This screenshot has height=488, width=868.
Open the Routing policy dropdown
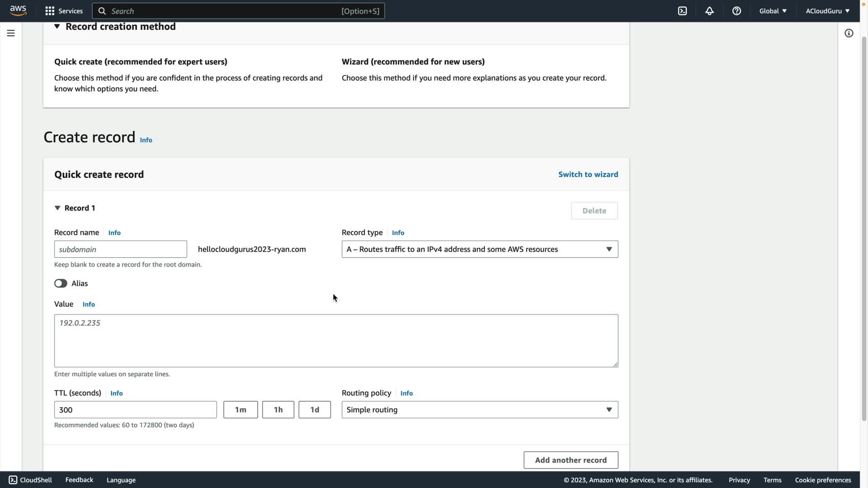(x=479, y=409)
